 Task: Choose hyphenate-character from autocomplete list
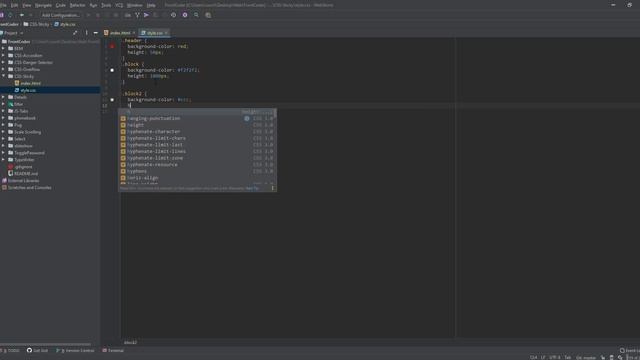coord(197,131)
